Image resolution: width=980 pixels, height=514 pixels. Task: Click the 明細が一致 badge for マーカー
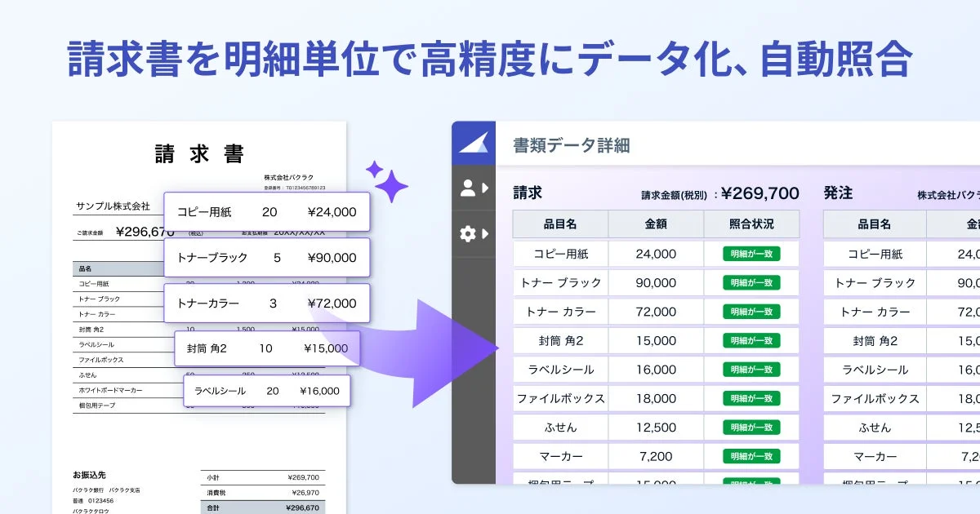pos(751,456)
